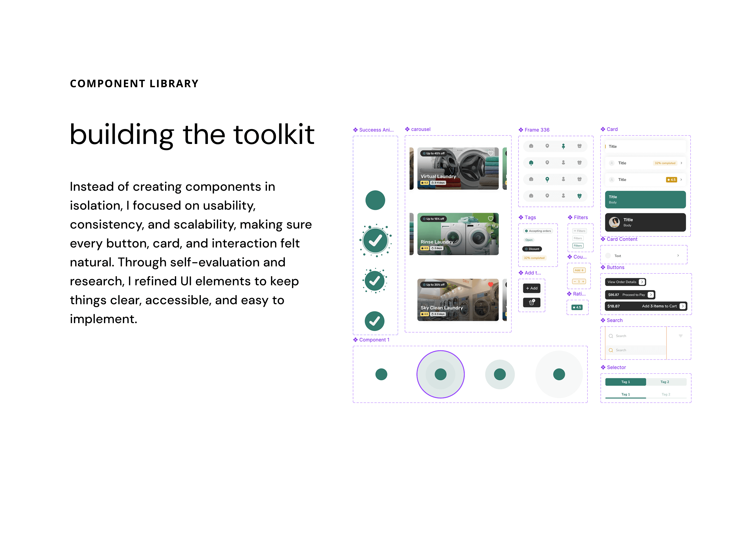Click filter icon beside Search field

[x=681, y=336]
